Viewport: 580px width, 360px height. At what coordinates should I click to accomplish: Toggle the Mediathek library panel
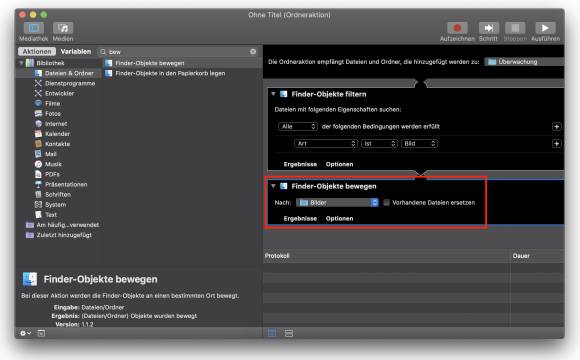tap(34, 28)
